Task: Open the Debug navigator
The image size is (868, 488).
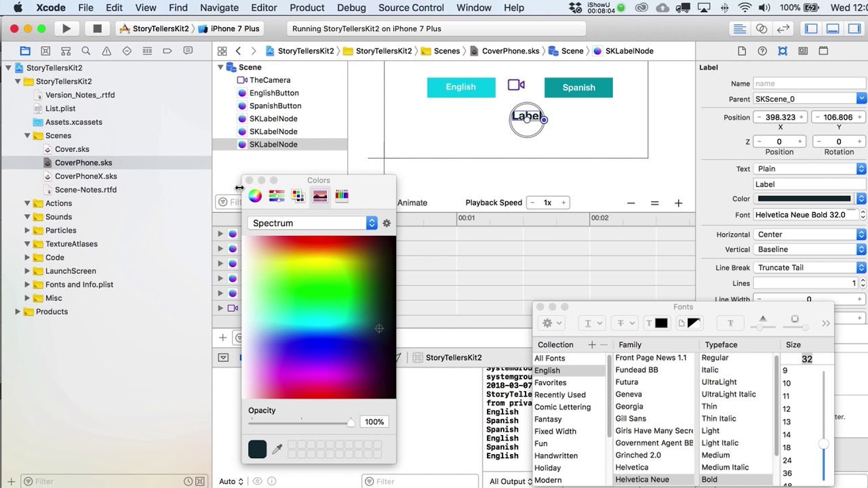Action: coord(147,51)
